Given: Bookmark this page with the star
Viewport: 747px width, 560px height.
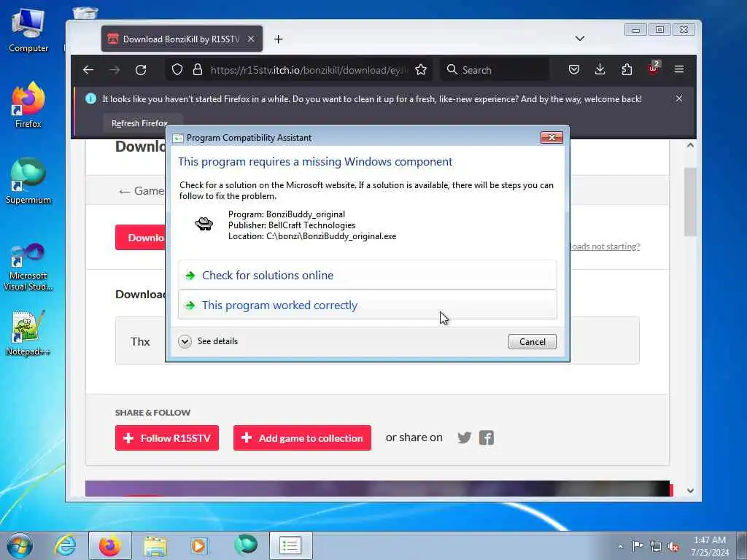Looking at the screenshot, I should 421,70.
